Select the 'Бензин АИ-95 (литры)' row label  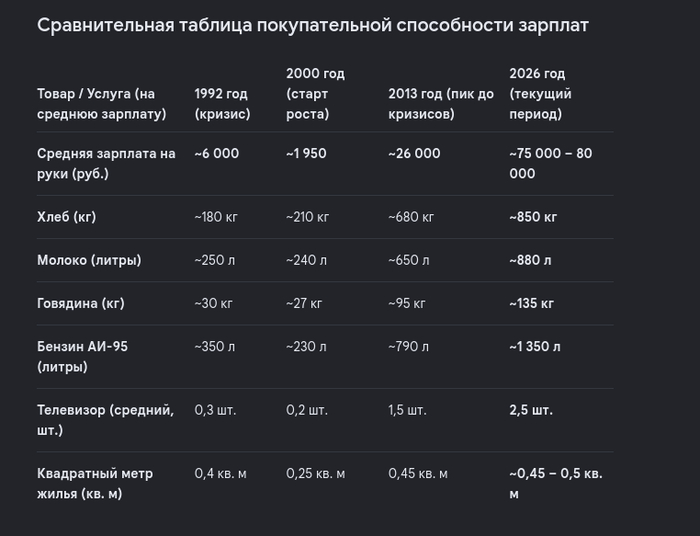(x=83, y=357)
